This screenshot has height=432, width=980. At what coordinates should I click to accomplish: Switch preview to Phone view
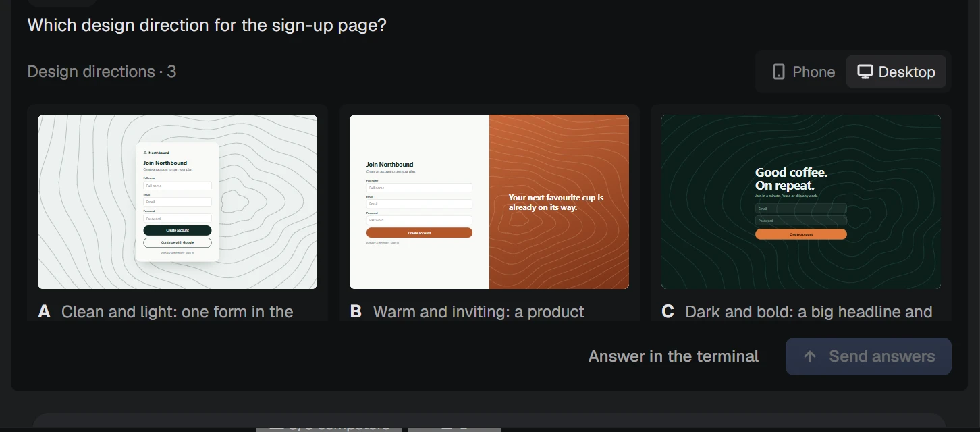[x=803, y=72]
